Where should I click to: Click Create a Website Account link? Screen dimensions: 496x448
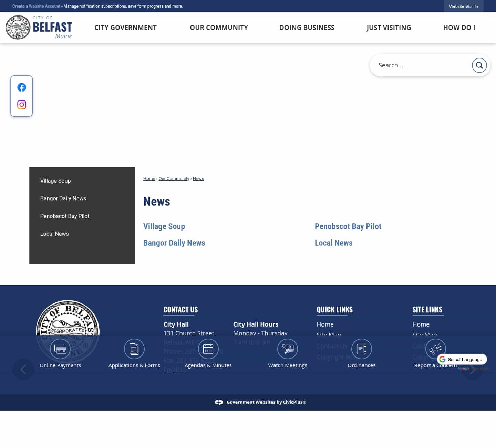click(36, 6)
